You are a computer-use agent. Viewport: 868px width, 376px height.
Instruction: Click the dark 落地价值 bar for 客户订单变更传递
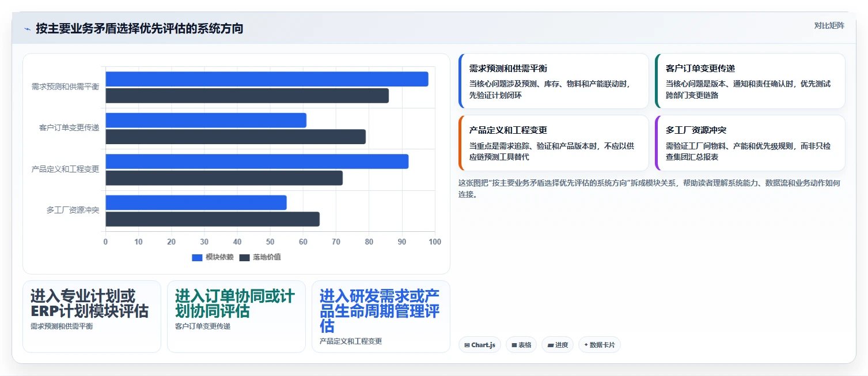236,137
